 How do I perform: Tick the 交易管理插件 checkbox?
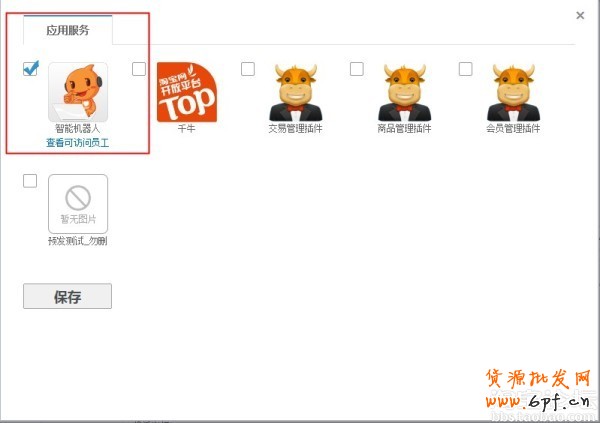pos(248,69)
